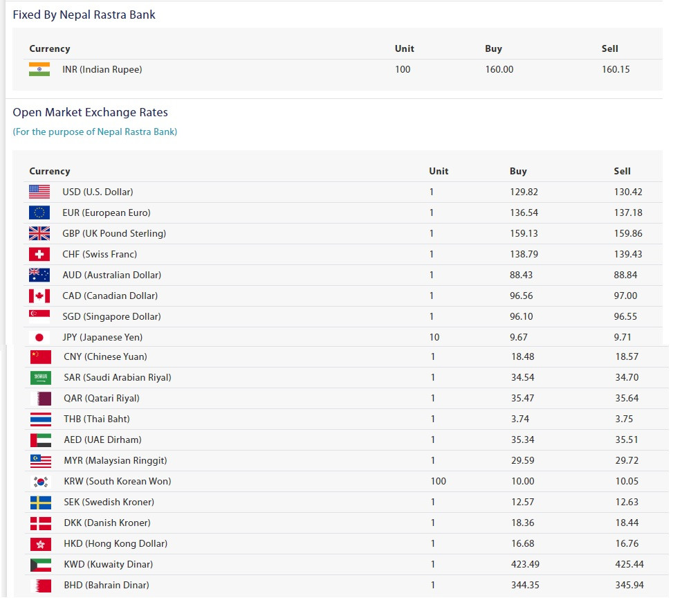Select the 'BHD (Bahrain Dinar)' row label
Viewport: 682px width, 616px height.
(106, 585)
